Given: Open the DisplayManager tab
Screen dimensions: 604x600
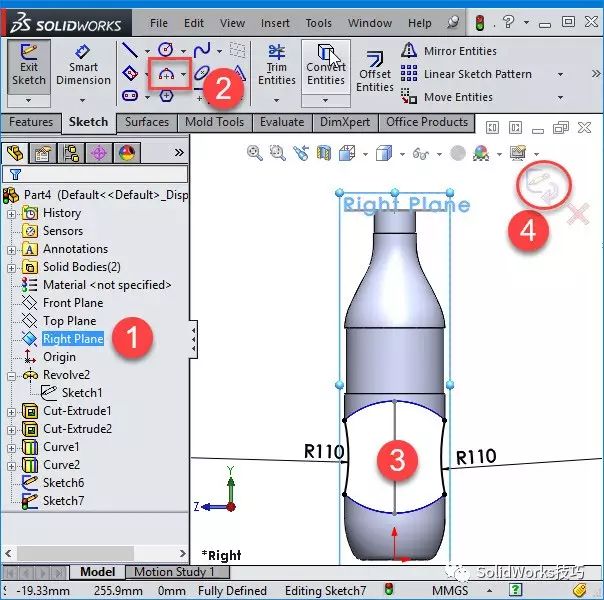Looking at the screenshot, I should click(x=127, y=153).
